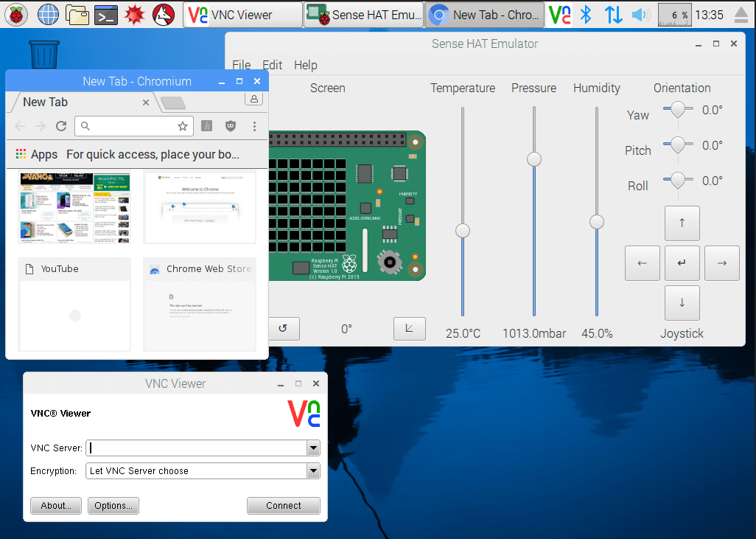Click the Temperature slider handle
This screenshot has height=539, width=756.
[463, 231]
